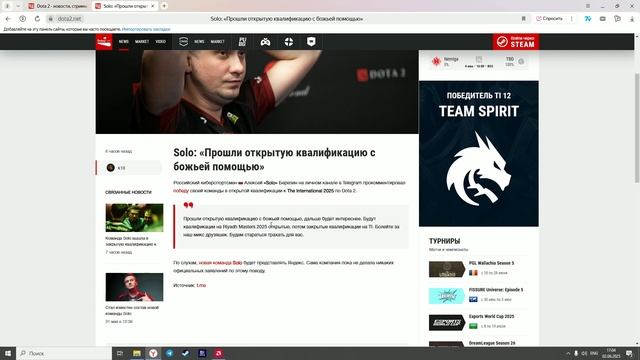
Task: Open the Team Spirit TI 12 banner
Action: pos(479,153)
